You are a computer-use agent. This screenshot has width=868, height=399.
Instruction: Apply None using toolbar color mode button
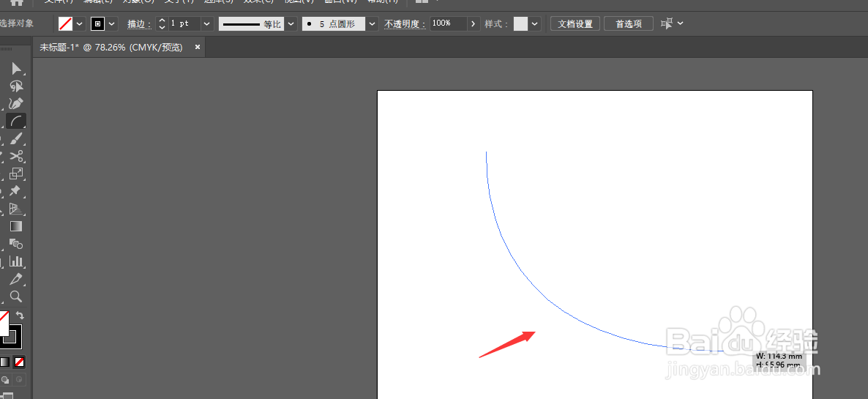[19, 362]
